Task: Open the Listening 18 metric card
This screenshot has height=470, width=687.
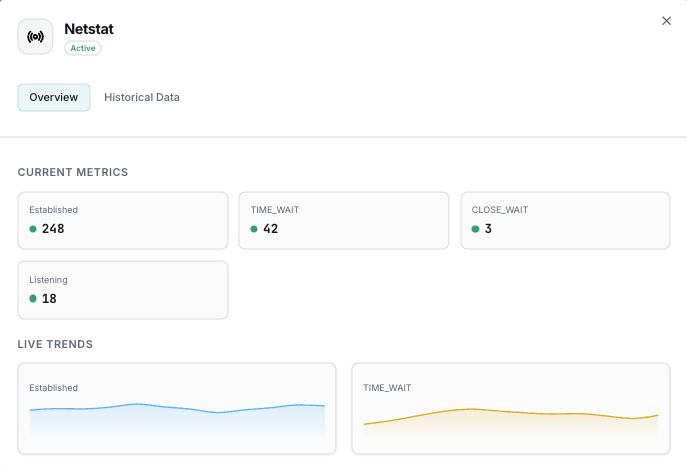Action: (x=123, y=290)
